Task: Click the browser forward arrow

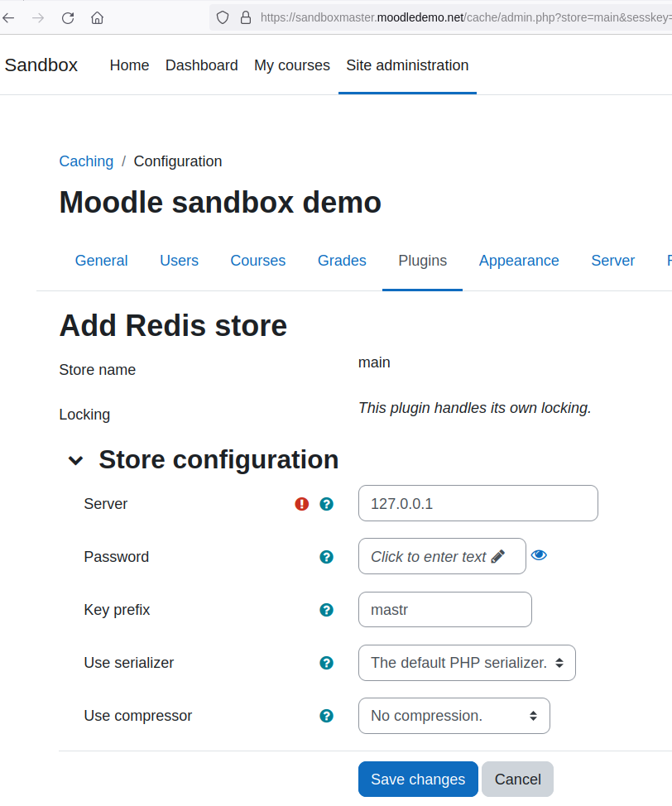Action: point(38,18)
